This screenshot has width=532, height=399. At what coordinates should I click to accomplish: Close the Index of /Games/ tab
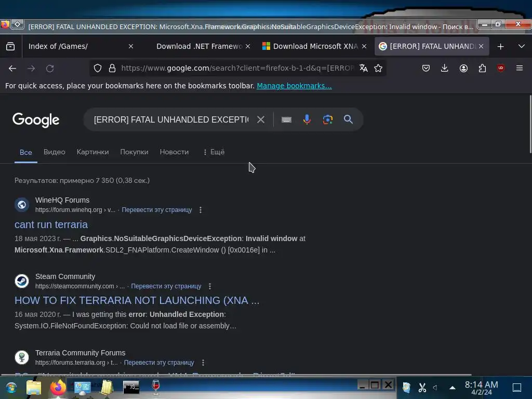[x=131, y=46]
